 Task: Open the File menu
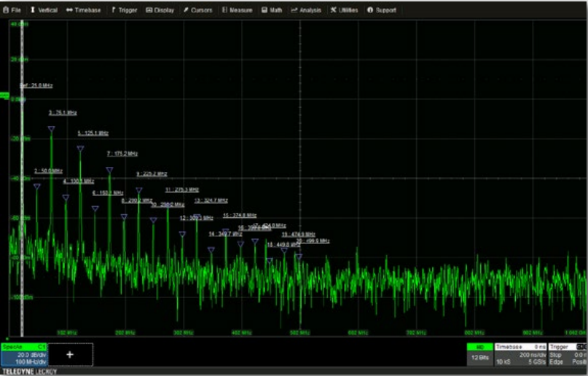(x=12, y=10)
